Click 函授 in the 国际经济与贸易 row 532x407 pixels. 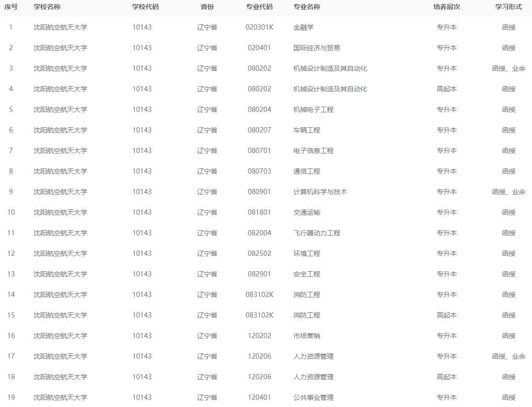[509, 48]
